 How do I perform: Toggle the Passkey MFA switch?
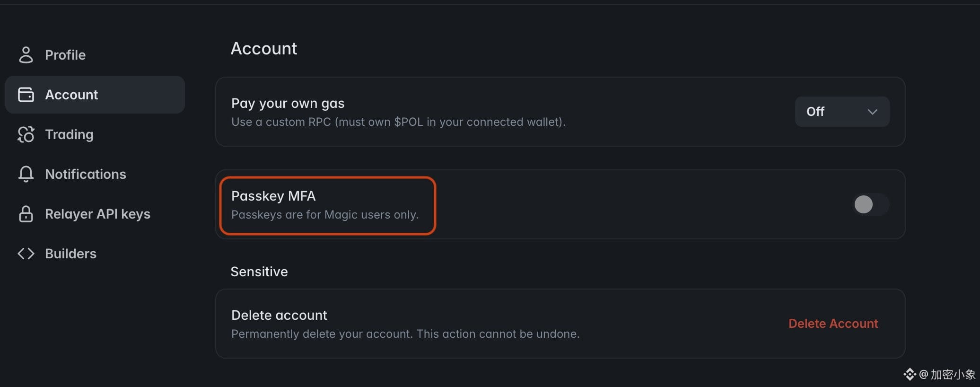point(870,204)
